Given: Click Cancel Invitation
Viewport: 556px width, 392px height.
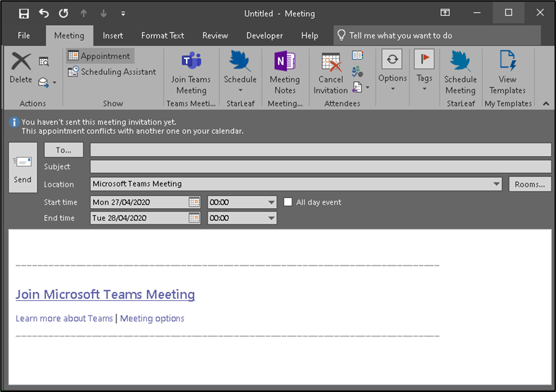Looking at the screenshot, I should pyautogui.click(x=331, y=73).
